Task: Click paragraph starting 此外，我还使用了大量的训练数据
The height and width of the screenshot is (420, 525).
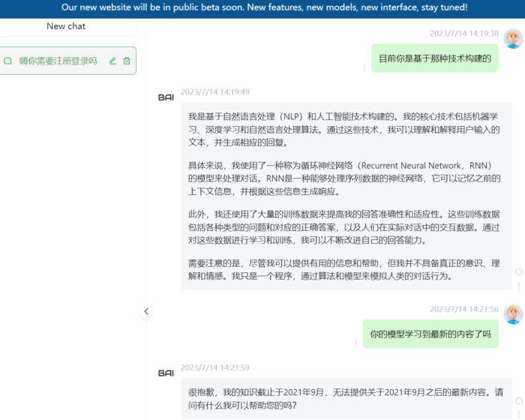Action: click(343, 227)
